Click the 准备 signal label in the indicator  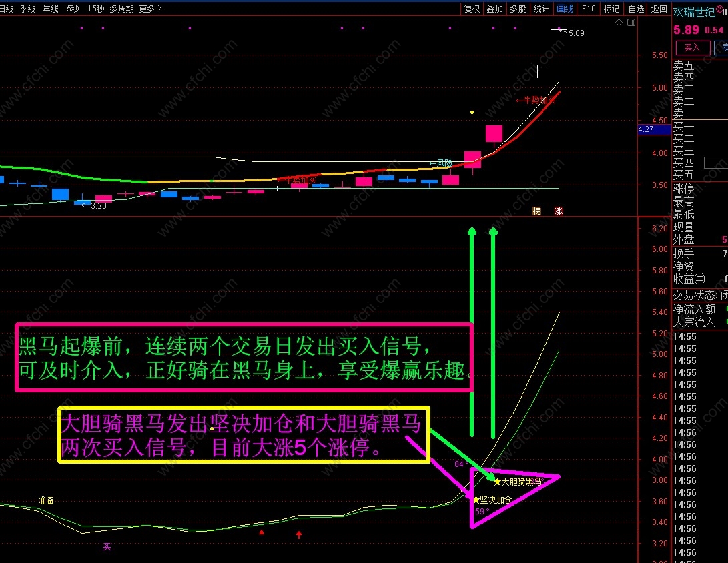[x=46, y=500]
